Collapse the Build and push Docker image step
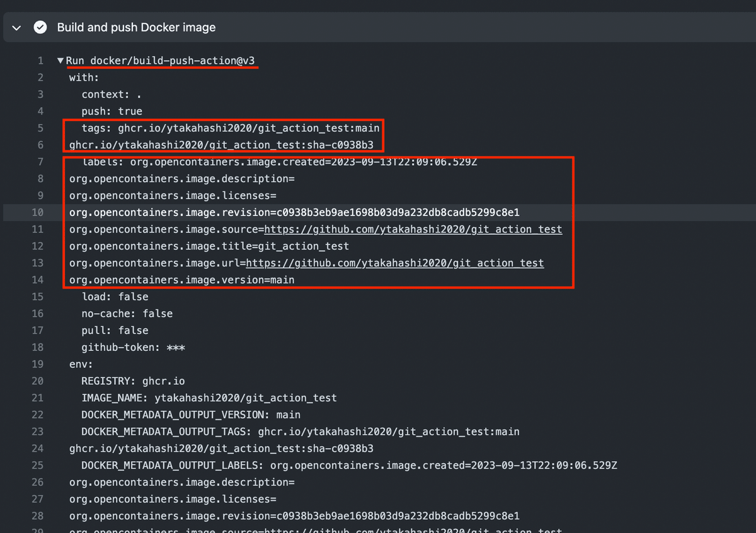 coord(16,27)
